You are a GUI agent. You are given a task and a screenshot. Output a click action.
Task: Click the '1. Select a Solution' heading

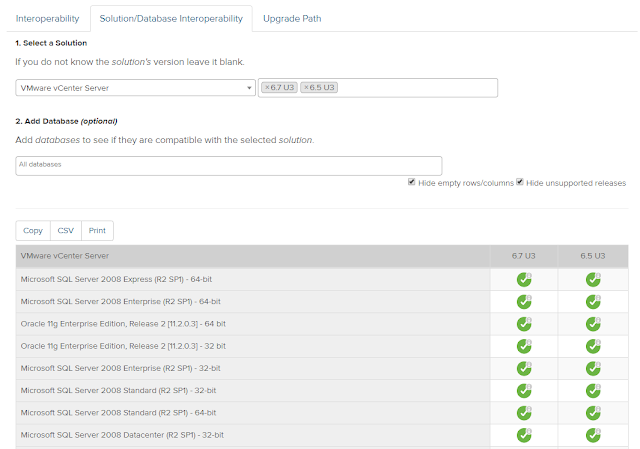[51, 43]
